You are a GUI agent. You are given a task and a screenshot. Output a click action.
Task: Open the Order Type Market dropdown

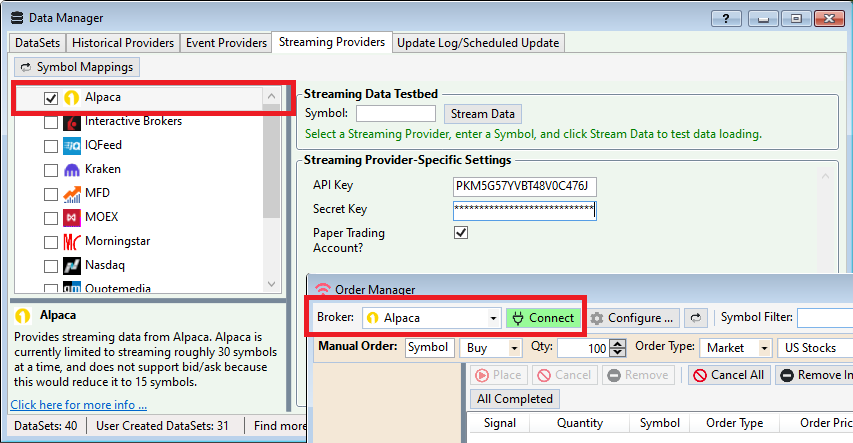[735, 348]
